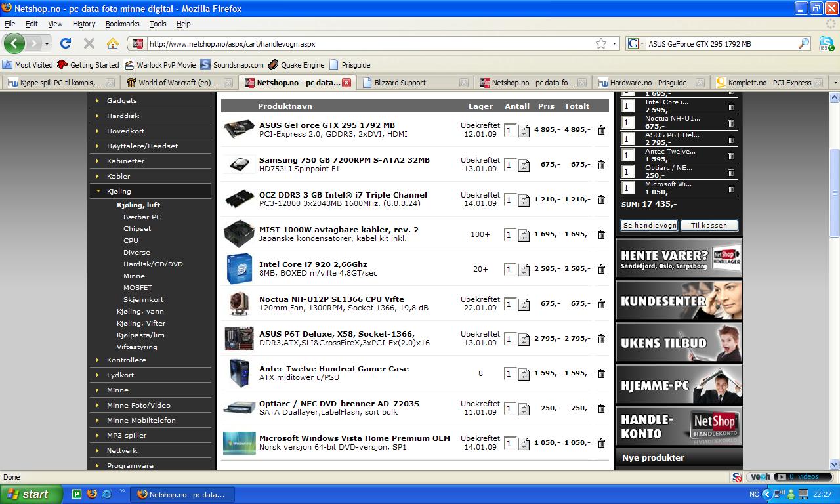
Task: Open the History menu
Action: [84, 24]
